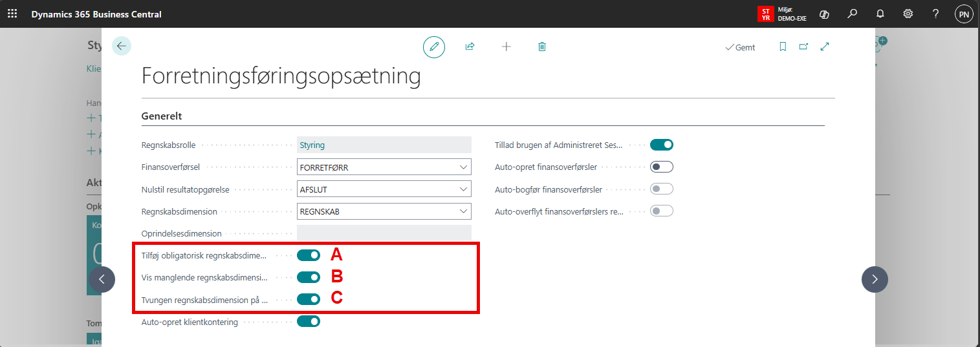Open the search magnifier icon

pos(853,14)
